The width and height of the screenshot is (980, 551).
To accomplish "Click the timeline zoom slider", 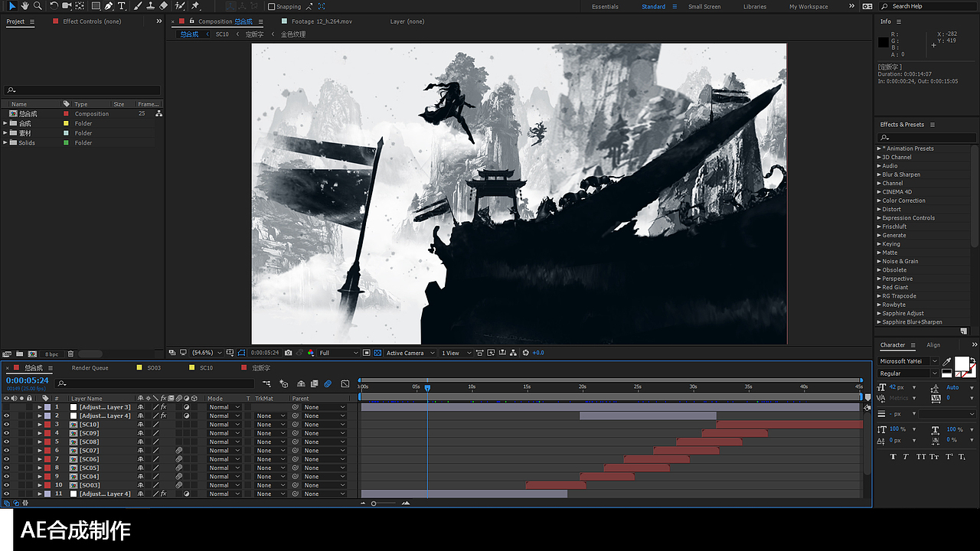I will 384,503.
